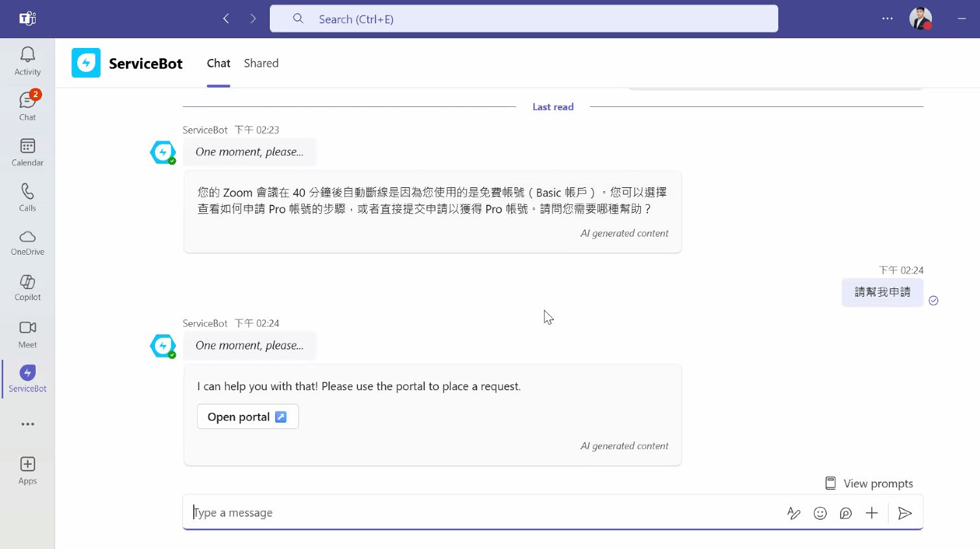Open OneDrive from the left rail
The image size is (980, 549).
tap(27, 242)
